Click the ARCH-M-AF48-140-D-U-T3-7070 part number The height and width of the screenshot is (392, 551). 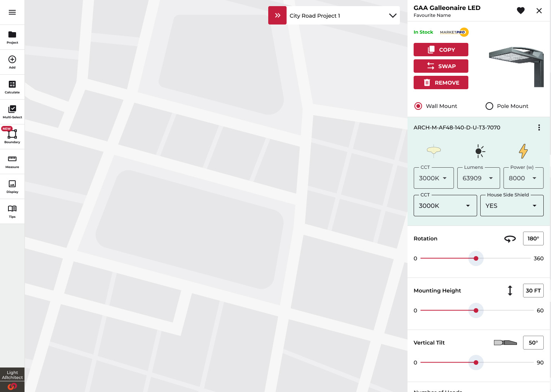point(457,127)
